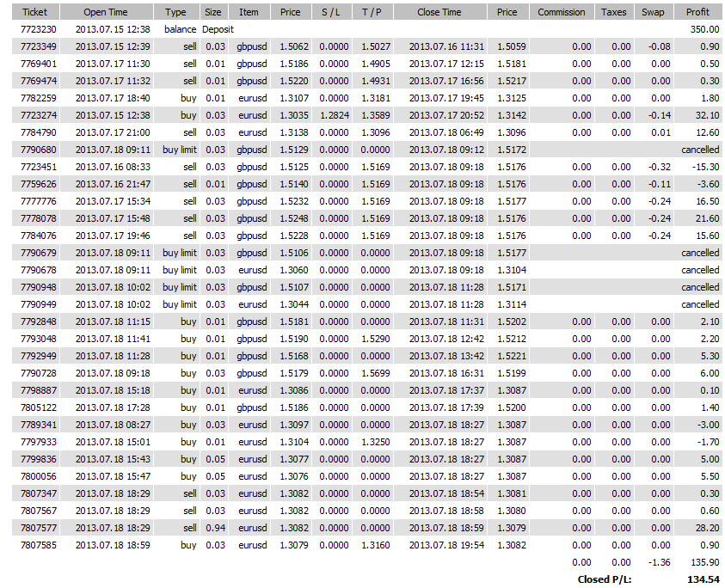Select the Size column header
The height and width of the screenshot is (588, 725).
pyautogui.click(x=213, y=12)
